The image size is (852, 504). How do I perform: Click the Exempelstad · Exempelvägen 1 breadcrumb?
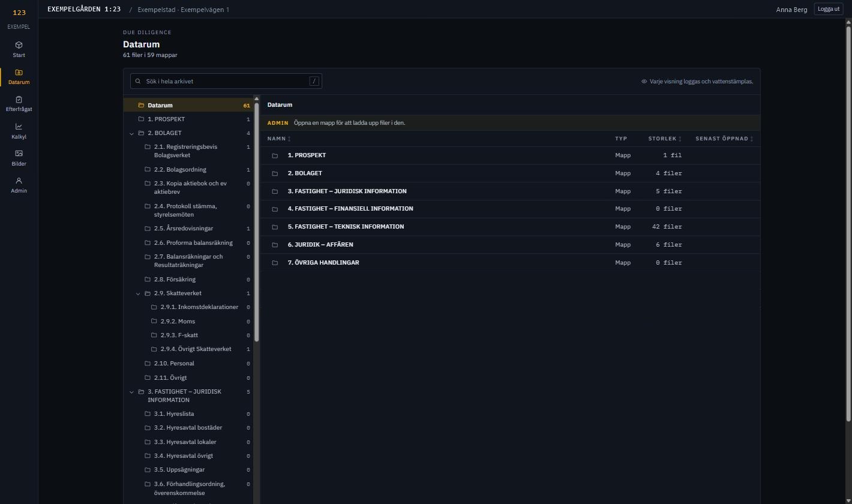click(x=183, y=10)
